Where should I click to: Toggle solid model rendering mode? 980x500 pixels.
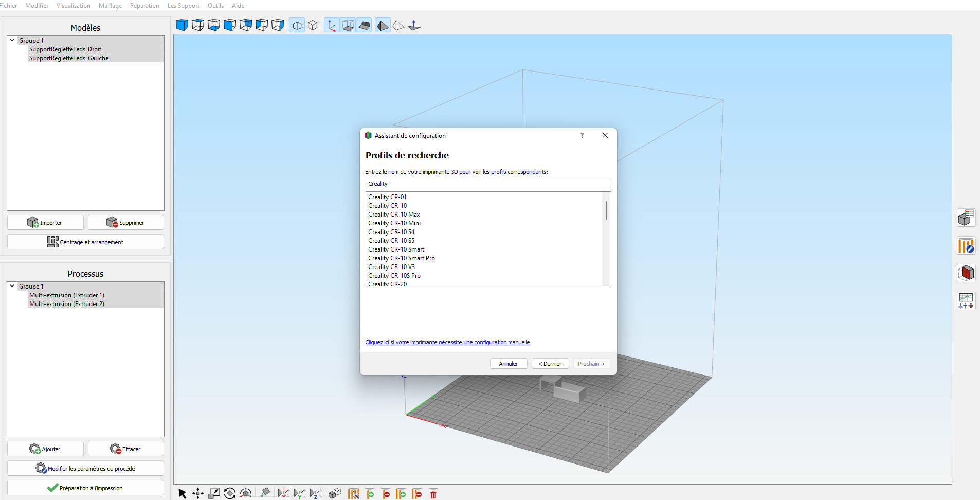(x=383, y=25)
